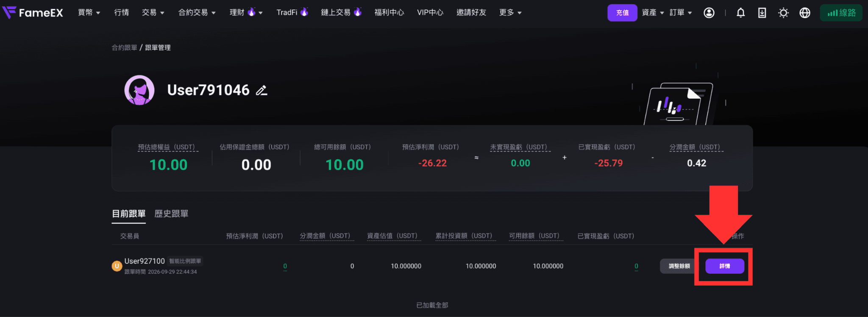The width and height of the screenshot is (868, 317).
Task: Open the user account profile icon
Action: [709, 13]
